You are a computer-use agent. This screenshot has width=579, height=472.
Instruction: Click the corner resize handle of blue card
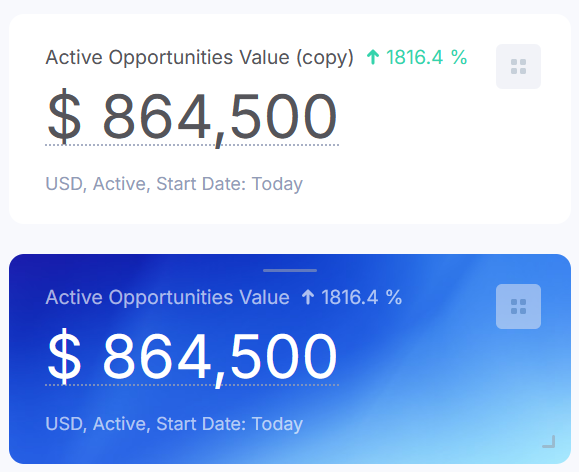[x=549, y=442]
